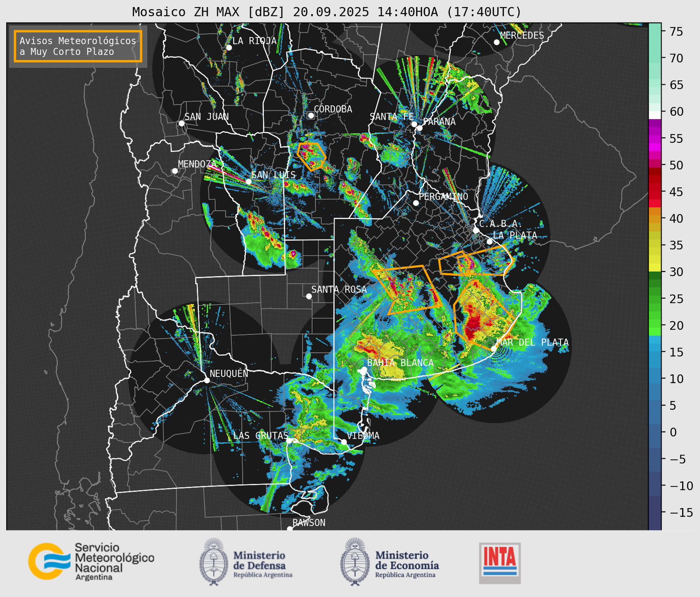Click the VIEDMA city label
Image resolution: width=700 pixels, height=597 pixels.
[363, 436]
